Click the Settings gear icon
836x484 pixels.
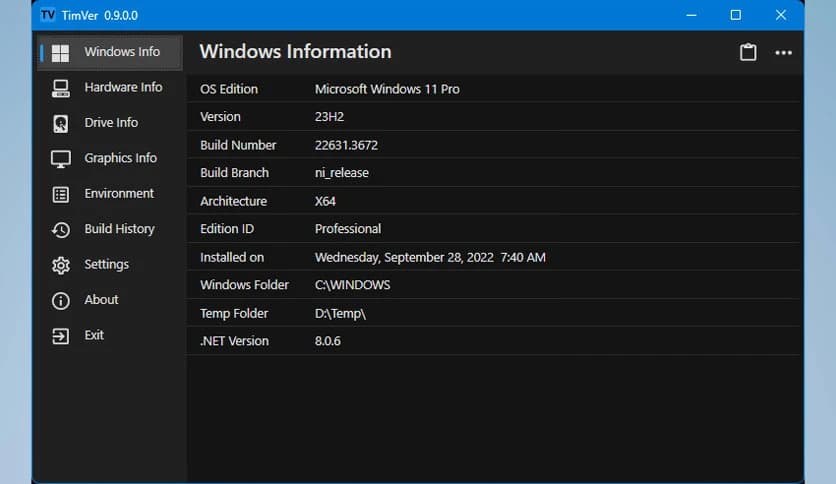[60, 265]
